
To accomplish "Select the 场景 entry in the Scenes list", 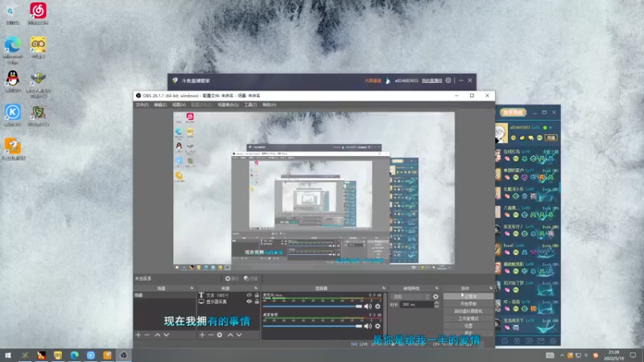I will coord(164,295).
